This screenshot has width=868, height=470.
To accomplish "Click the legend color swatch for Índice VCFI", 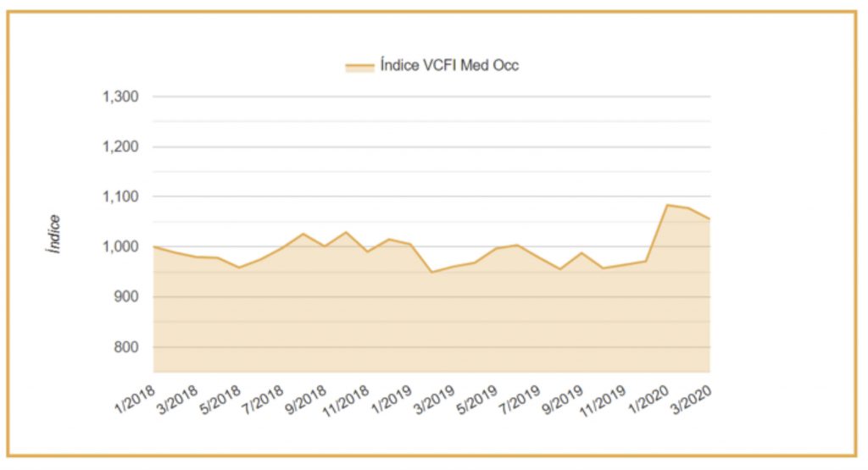I will (359, 67).
